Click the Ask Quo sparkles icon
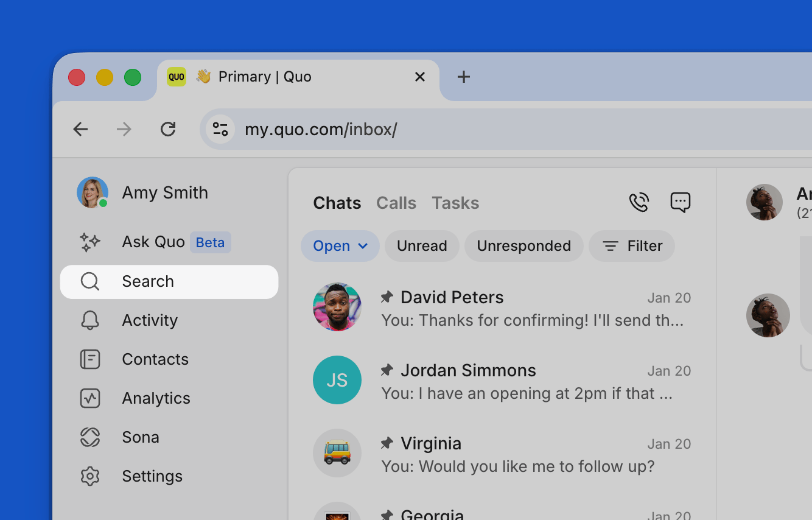812x520 pixels. [x=90, y=242]
